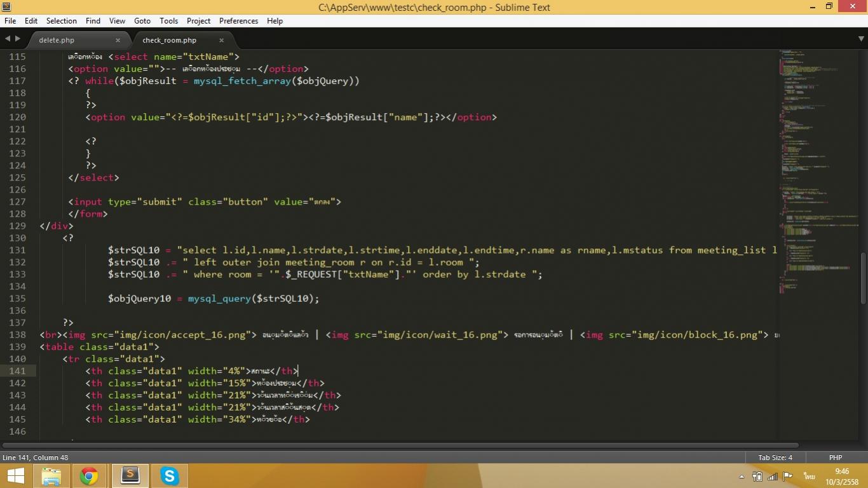Image resolution: width=868 pixels, height=488 pixels.
Task: Click the Thai input language indicator
Action: coord(809,476)
